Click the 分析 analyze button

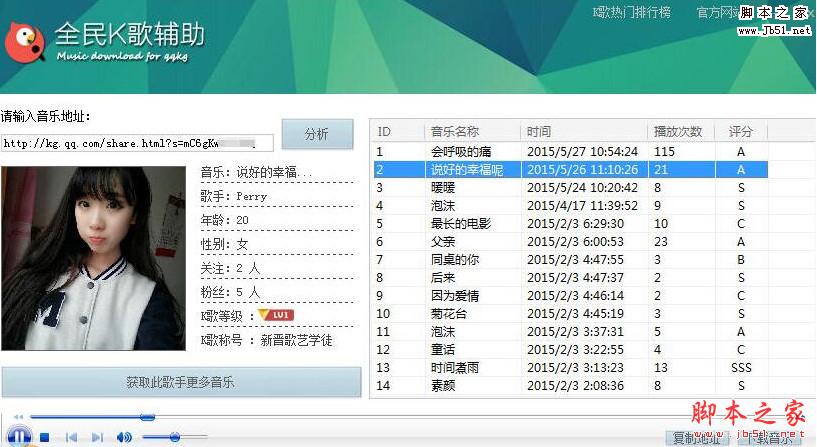click(317, 134)
